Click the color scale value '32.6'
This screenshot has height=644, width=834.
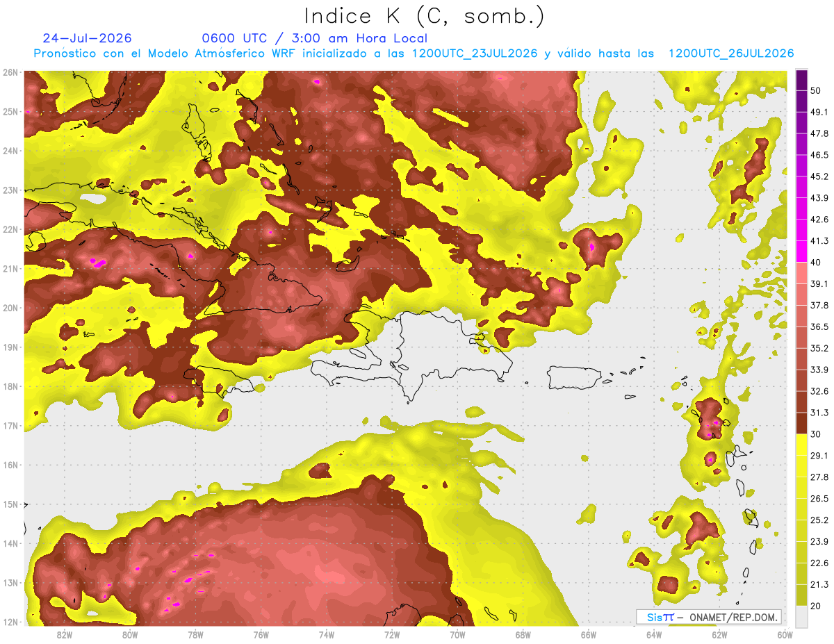pos(819,391)
